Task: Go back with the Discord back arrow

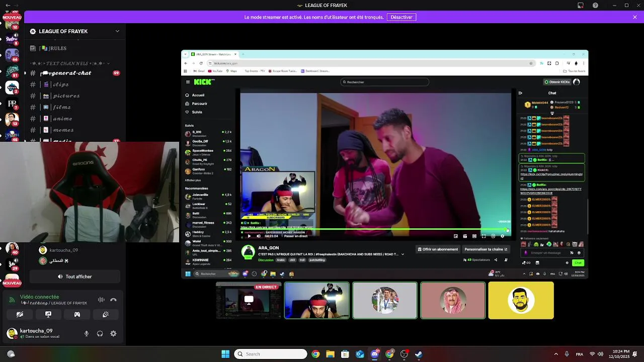Action: (x=8, y=6)
